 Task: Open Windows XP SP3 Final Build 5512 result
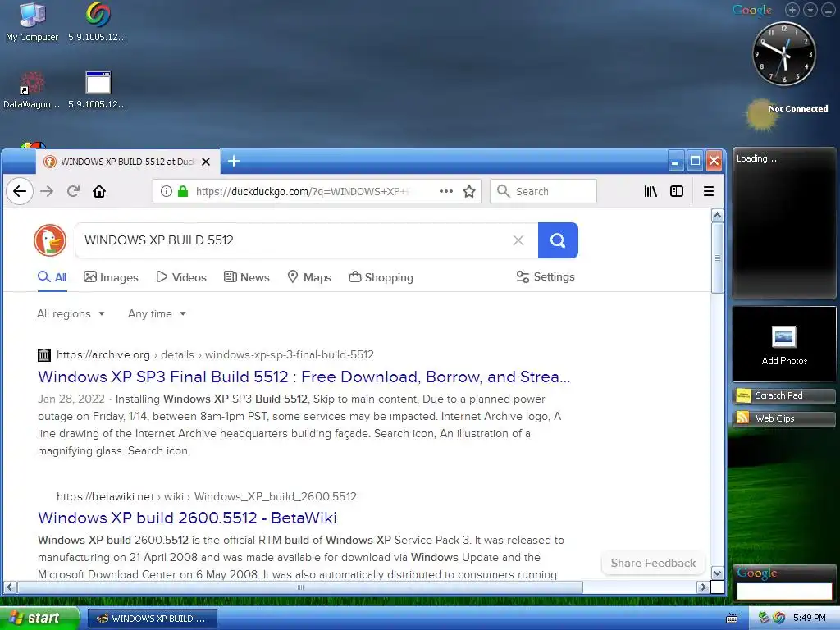pyautogui.click(x=304, y=377)
